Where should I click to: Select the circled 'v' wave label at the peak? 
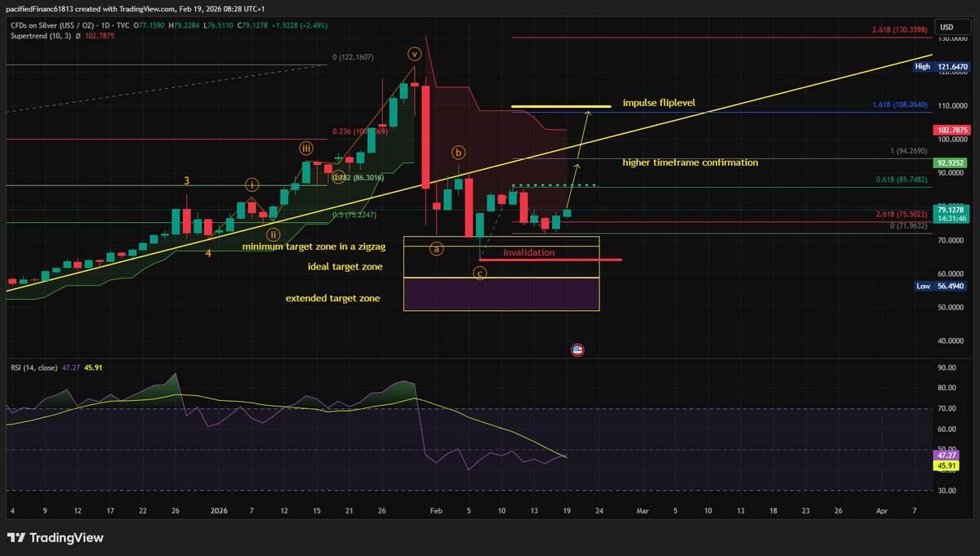pyautogui.click(x=415, y=54)
